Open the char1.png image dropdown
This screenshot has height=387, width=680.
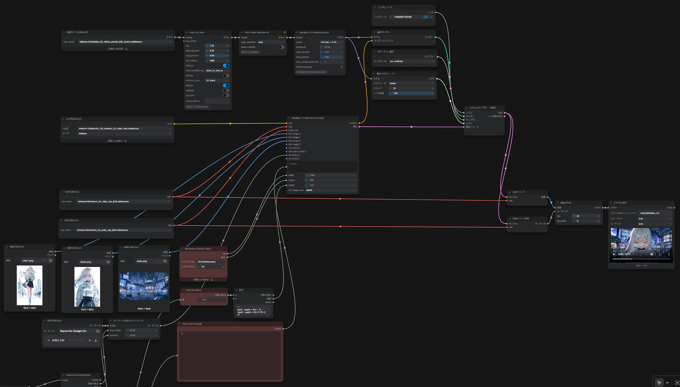[33, 261]
